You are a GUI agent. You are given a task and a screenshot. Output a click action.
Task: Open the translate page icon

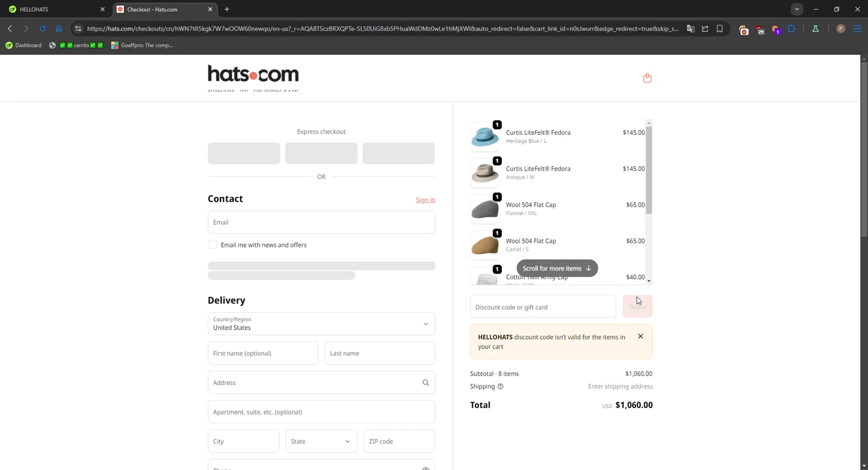click(x=690, y=28)
